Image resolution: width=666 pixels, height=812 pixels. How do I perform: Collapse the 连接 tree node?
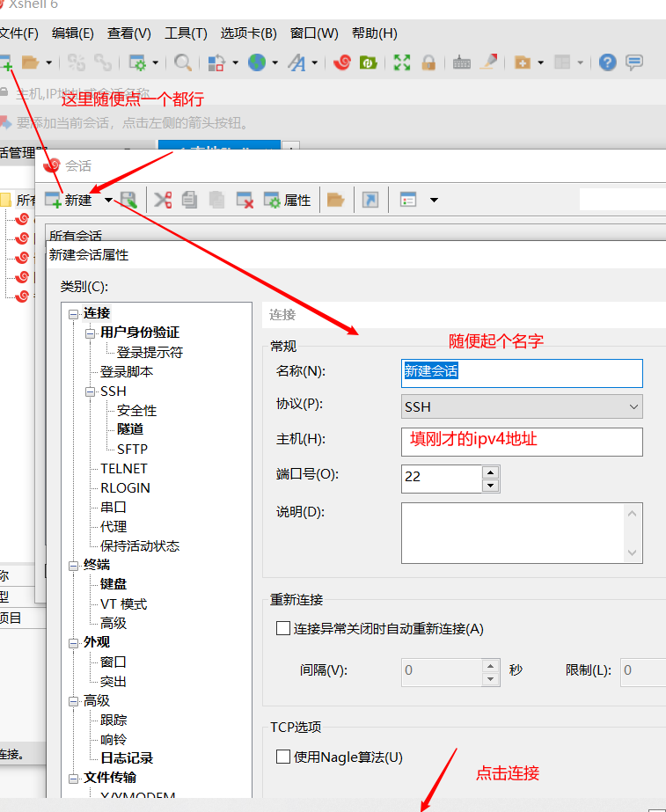coord(74,314)
